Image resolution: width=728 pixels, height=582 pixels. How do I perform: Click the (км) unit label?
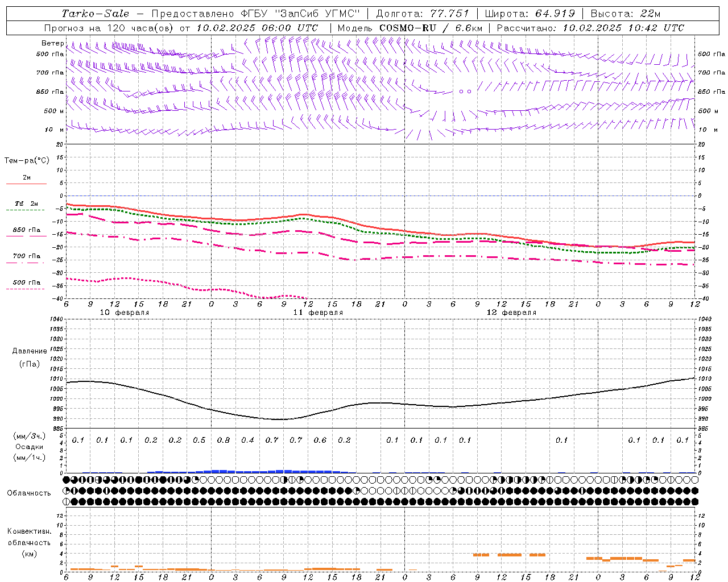(29, 553)
